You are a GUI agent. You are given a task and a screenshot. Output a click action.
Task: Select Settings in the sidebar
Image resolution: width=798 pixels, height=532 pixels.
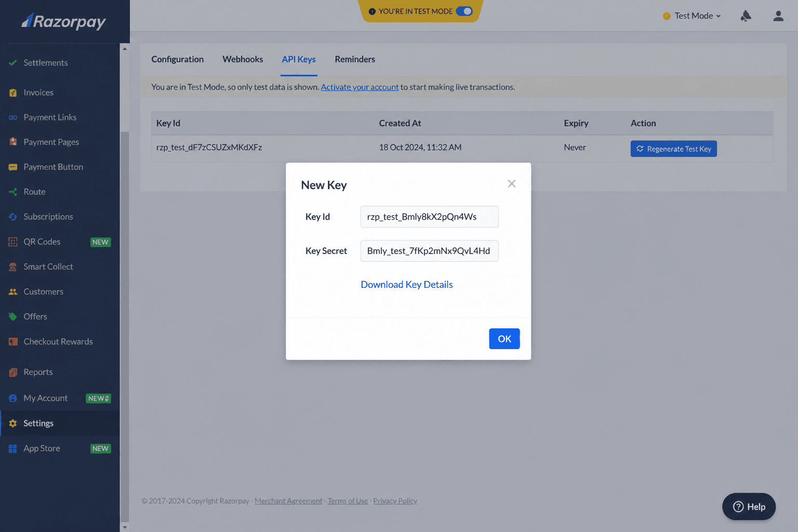(x=60, y=423)
